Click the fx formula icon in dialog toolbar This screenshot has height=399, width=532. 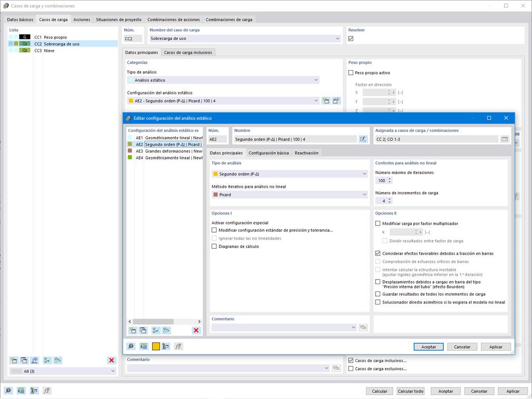pos(178,347)
